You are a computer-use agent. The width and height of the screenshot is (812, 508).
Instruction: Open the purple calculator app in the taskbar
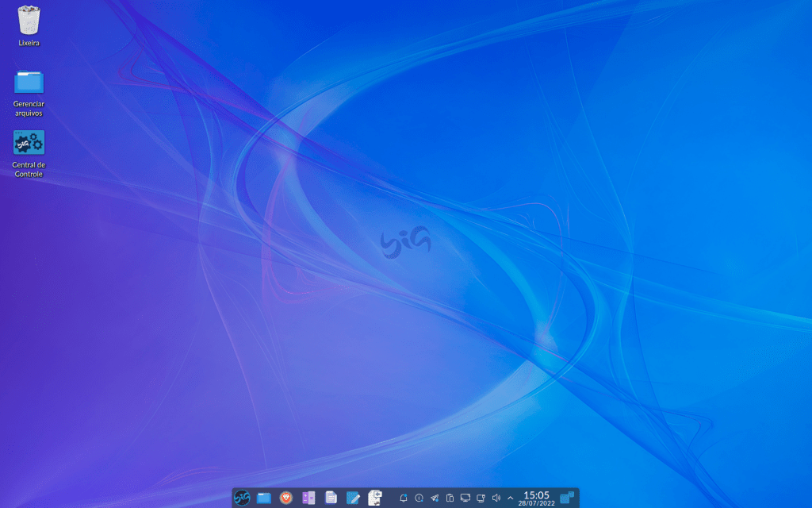pos(308,498)
